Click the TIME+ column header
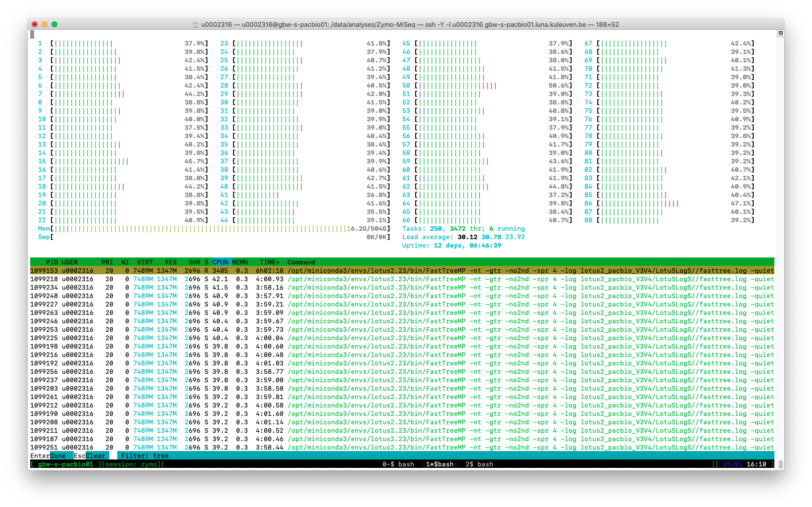Viewport: 812px width, 507px height. (270, 262)
